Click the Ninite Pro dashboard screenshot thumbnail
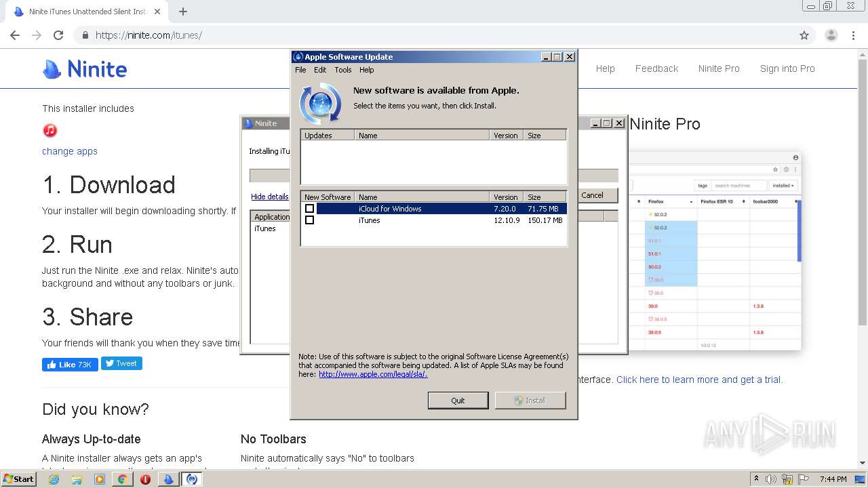868x488 pixels. (x=714, y=251)
